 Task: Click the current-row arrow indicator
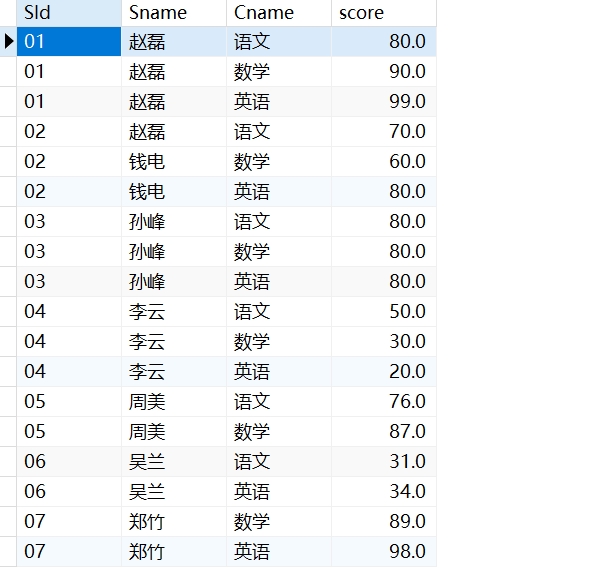coord(8,41)
